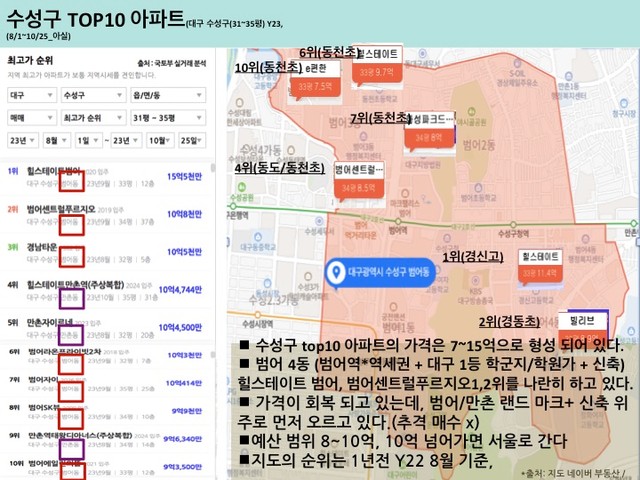Click the 대구동중학교 school map icon
This screenshot has width=640, height=480.
(x=258, y=237)
